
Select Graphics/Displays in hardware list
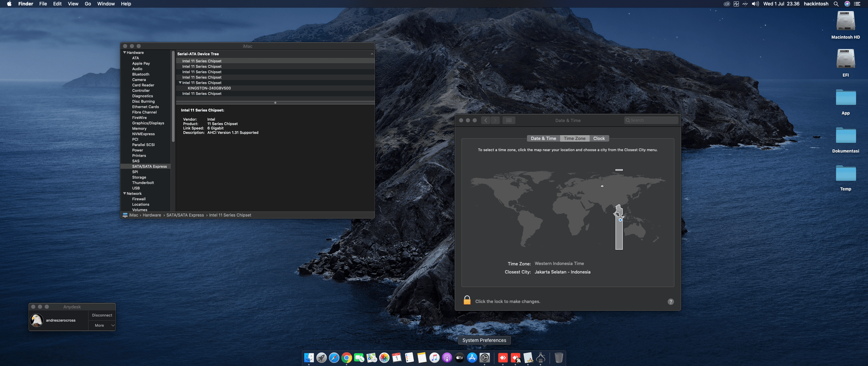148,123
